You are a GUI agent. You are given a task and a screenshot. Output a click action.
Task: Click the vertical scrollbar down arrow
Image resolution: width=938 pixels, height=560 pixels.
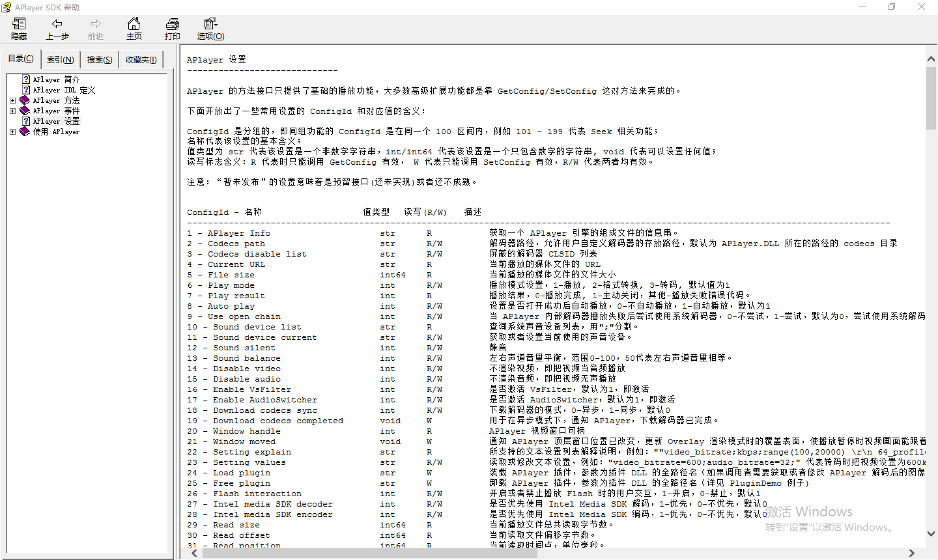tap(931, 533)
